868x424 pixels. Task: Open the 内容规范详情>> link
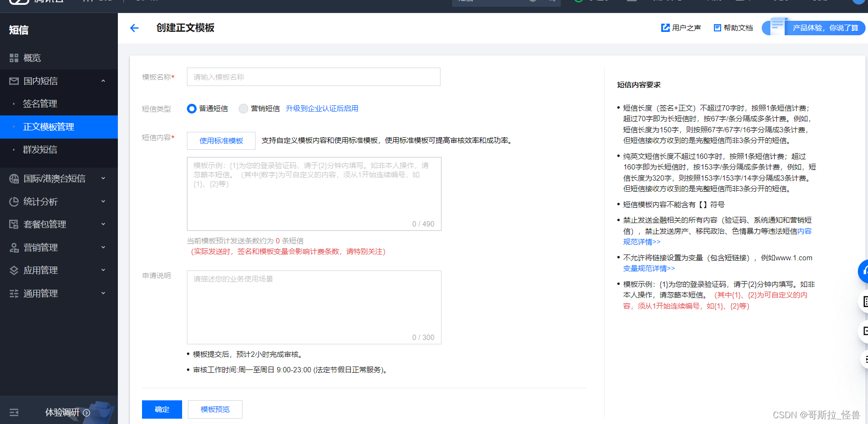point(642,242)
